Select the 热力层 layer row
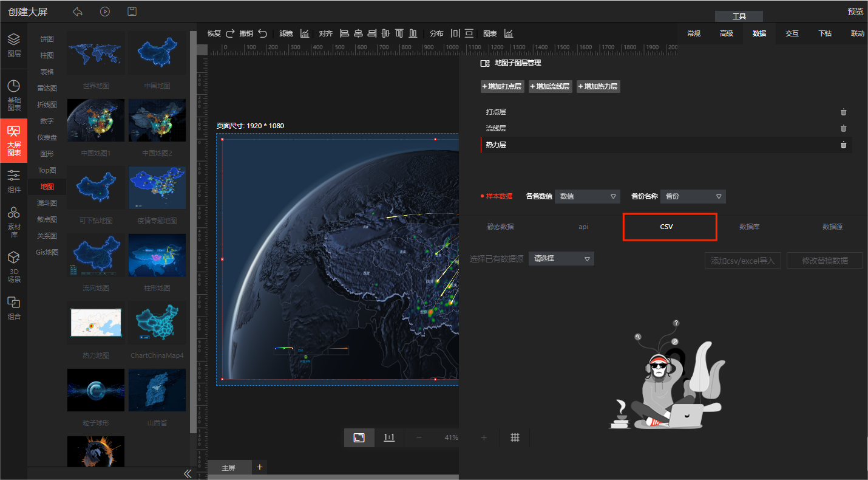The image size is (868, 480). tap(666, 145)
